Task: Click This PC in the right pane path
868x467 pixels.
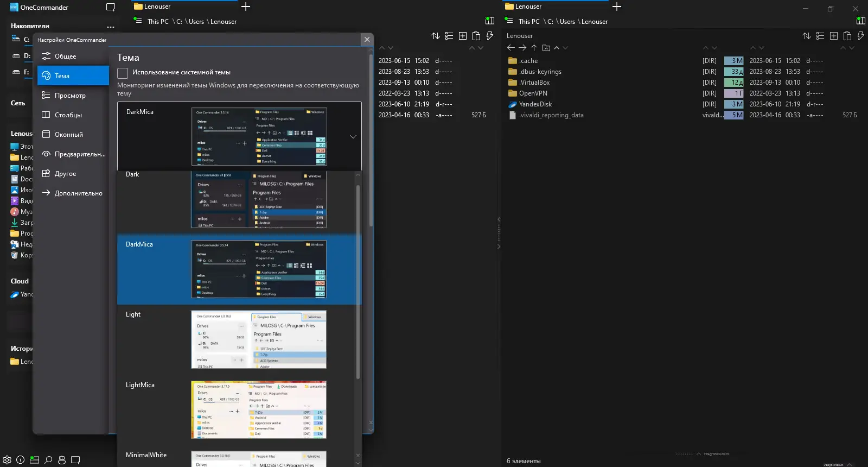Action: pos(529,22)
